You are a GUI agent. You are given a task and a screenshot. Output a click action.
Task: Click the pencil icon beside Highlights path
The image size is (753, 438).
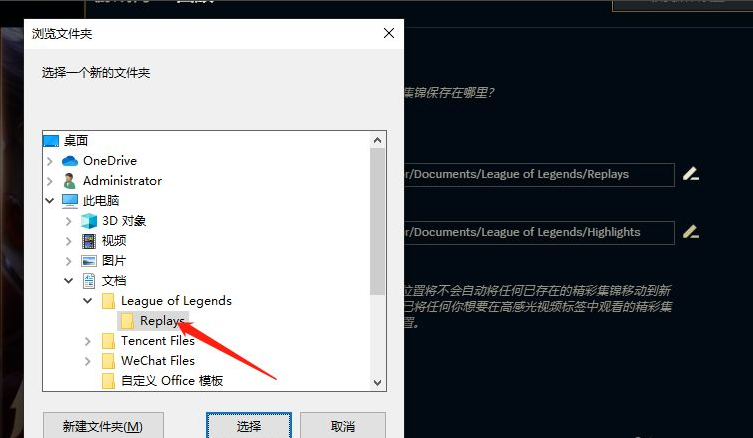tap(691, 232)
